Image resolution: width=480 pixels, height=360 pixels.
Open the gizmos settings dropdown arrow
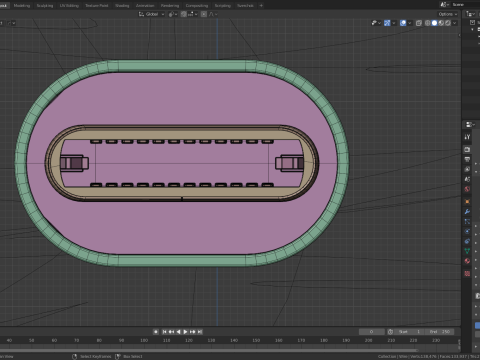394,23
